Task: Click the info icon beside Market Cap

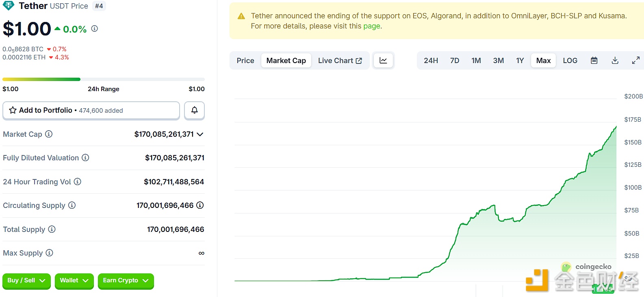Action: click(x=49, y=134)
